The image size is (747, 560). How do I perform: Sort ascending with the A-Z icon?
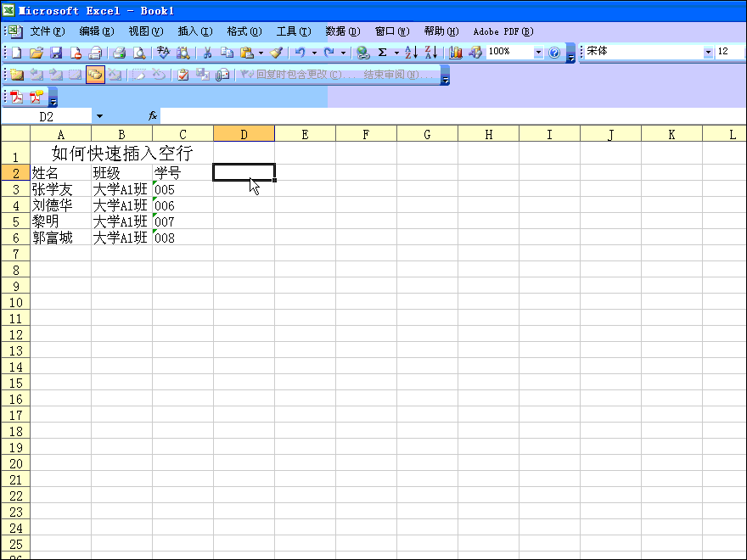coord(411,53)
